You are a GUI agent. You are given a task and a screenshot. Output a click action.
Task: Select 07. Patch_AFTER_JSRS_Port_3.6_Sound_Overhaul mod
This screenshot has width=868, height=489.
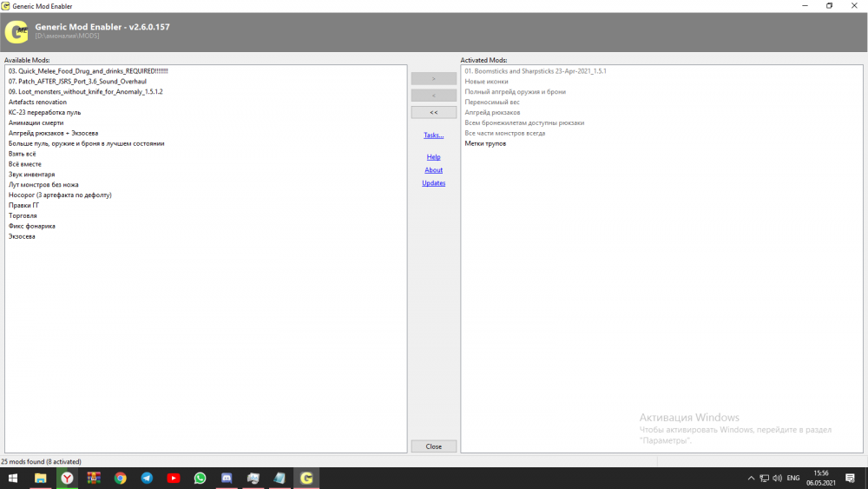[x=77, y=82]
